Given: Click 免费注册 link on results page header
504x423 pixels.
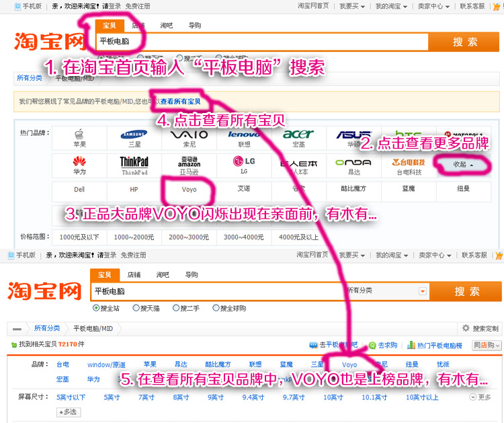Looking at the screenshot, I should pos(133,255).
